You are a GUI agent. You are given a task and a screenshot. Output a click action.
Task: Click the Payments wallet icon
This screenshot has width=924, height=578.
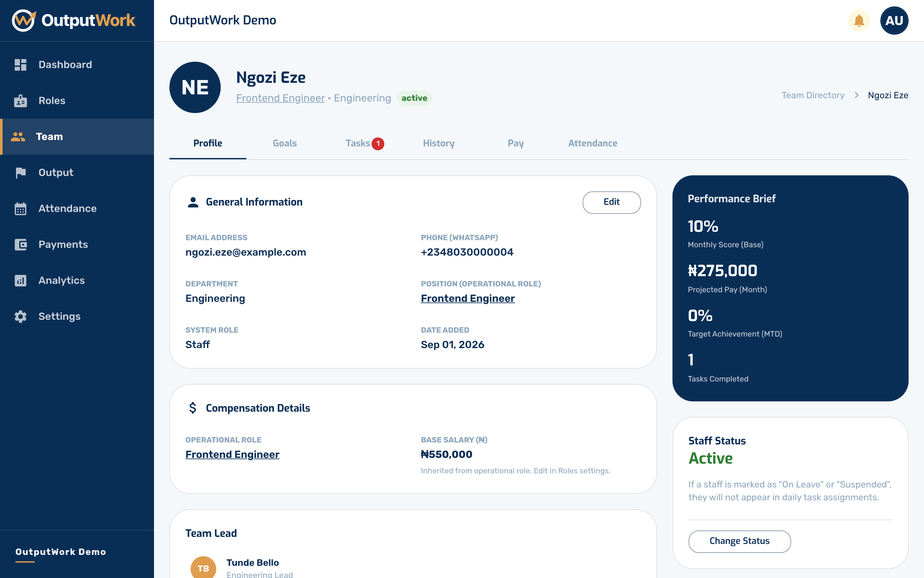[x=21, y=244]
